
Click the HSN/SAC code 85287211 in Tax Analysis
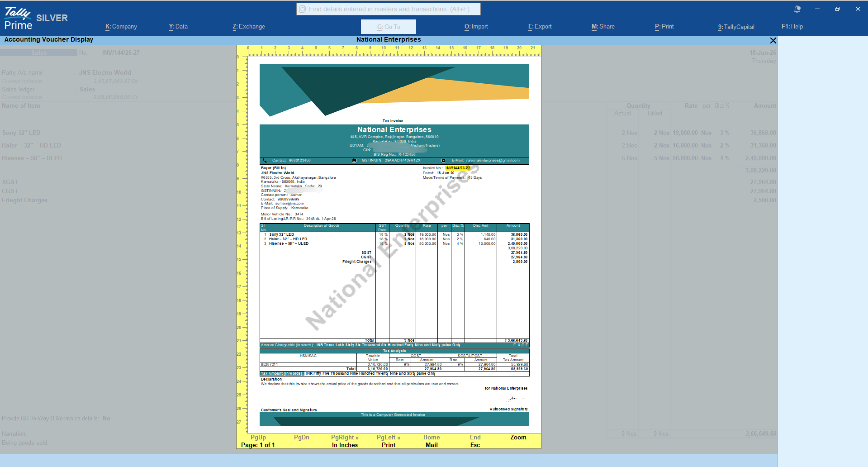coord(270,365)
